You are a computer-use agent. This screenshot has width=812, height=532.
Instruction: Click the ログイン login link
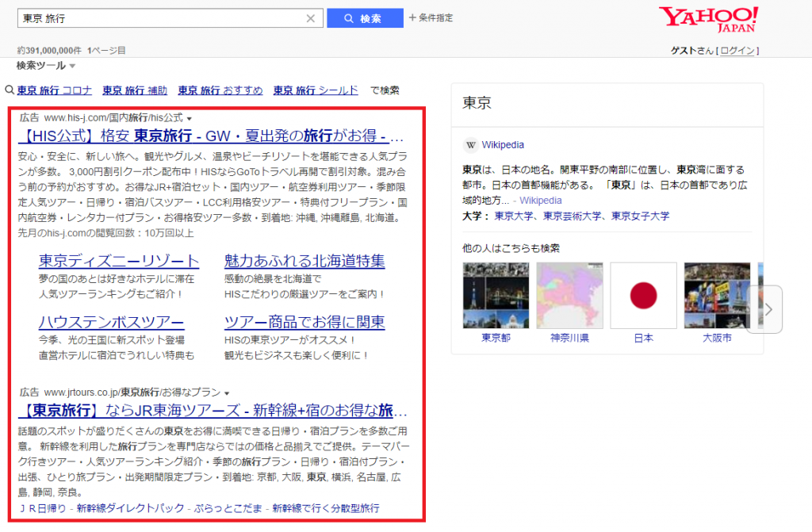pyautogui.click(x=737, y=50)
